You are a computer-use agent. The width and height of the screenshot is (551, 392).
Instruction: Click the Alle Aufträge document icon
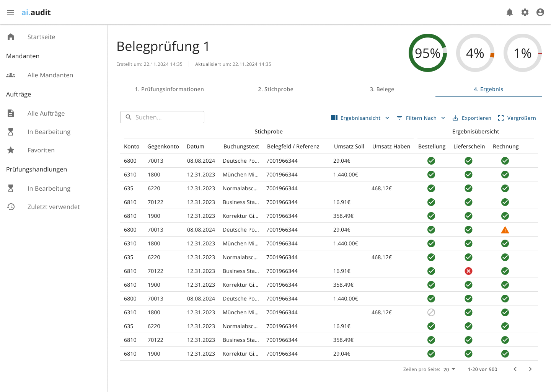[x=11, y=113]
